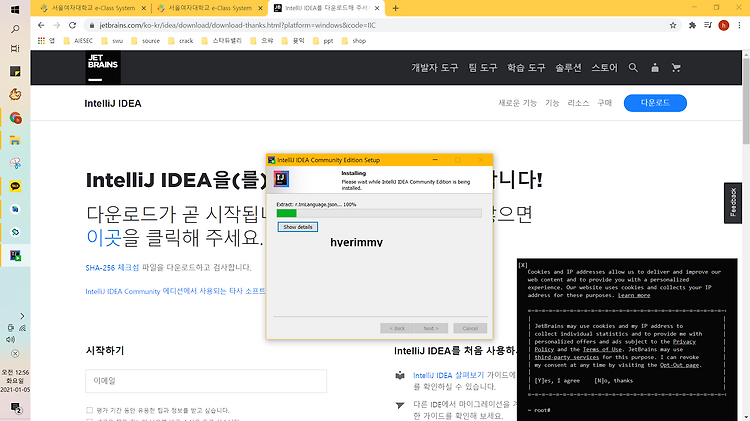
Task: Go back in the browser
Action: click(41, 25)
